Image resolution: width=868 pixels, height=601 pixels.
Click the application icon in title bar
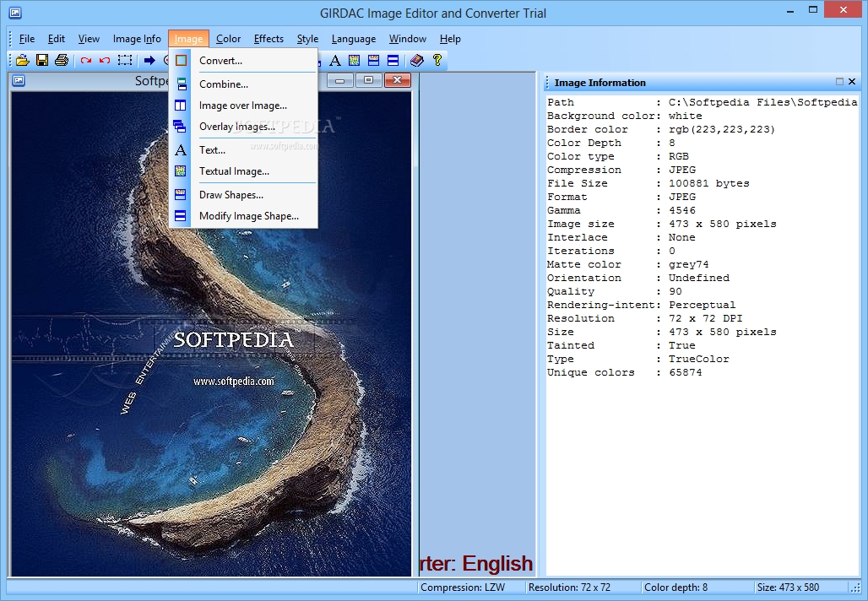point(15,12)
